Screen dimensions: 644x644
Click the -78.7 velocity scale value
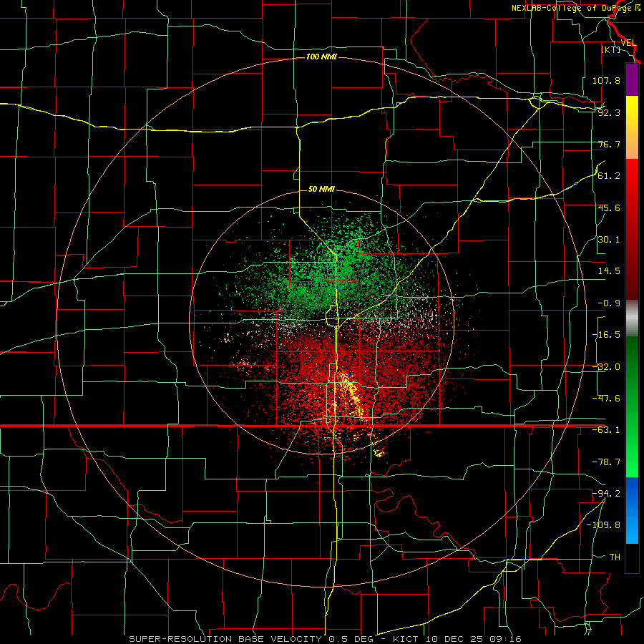606,462
